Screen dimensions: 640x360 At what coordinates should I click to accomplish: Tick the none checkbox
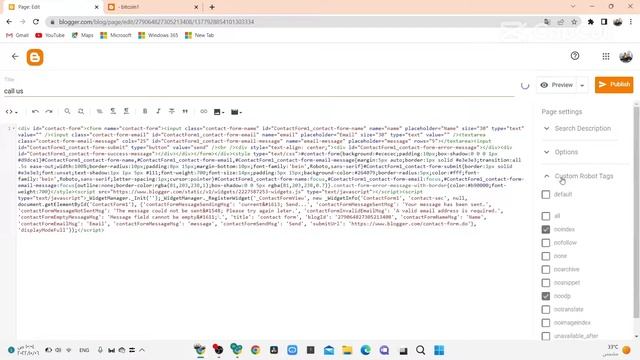coord(546,256)
